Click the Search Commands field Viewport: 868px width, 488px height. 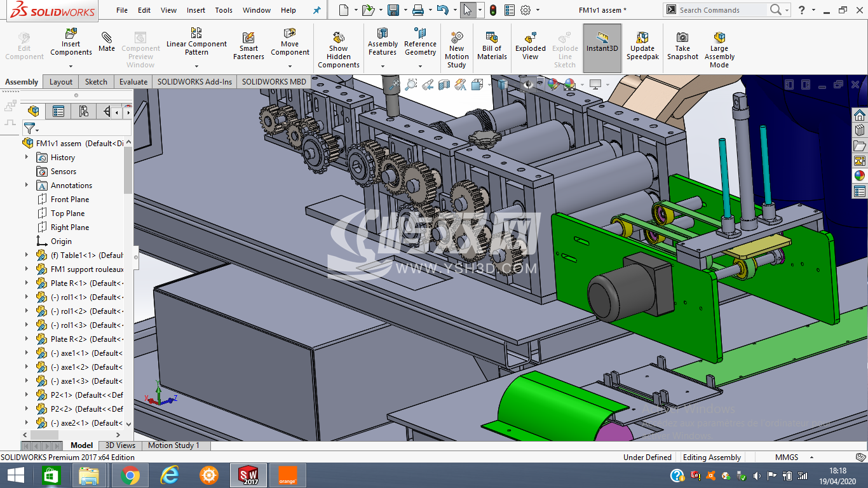click(x=722, y=10)
